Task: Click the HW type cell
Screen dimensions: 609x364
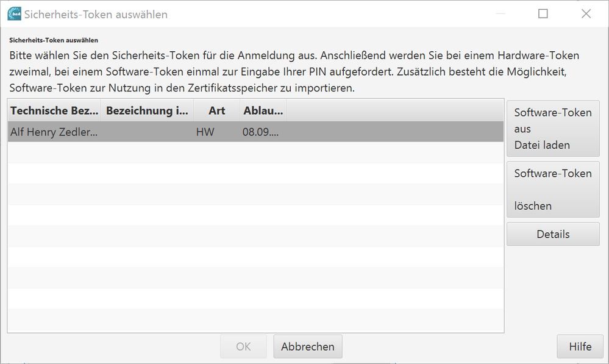Action: [217, 132]
